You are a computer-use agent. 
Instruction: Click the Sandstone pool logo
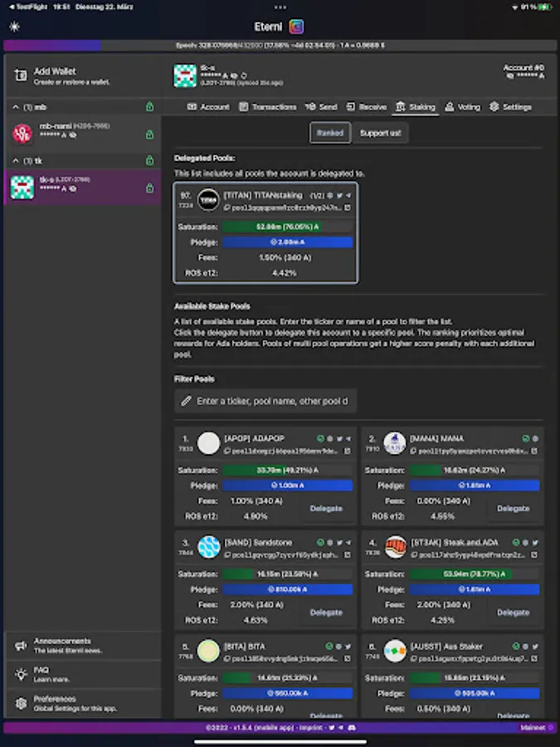click(x=208, y=547)
